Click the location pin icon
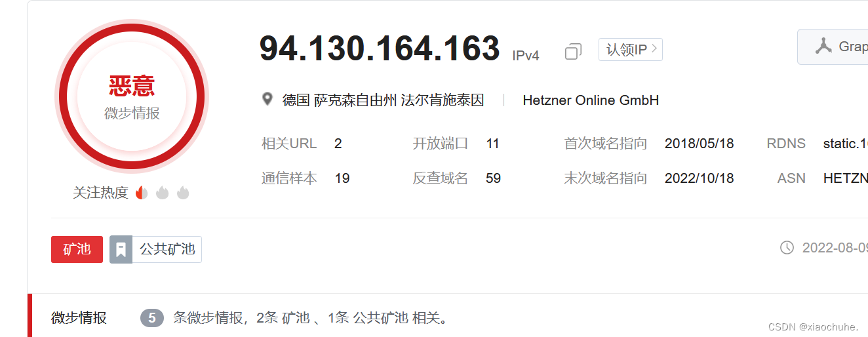The image size is (868, 337). click(267, 100)
